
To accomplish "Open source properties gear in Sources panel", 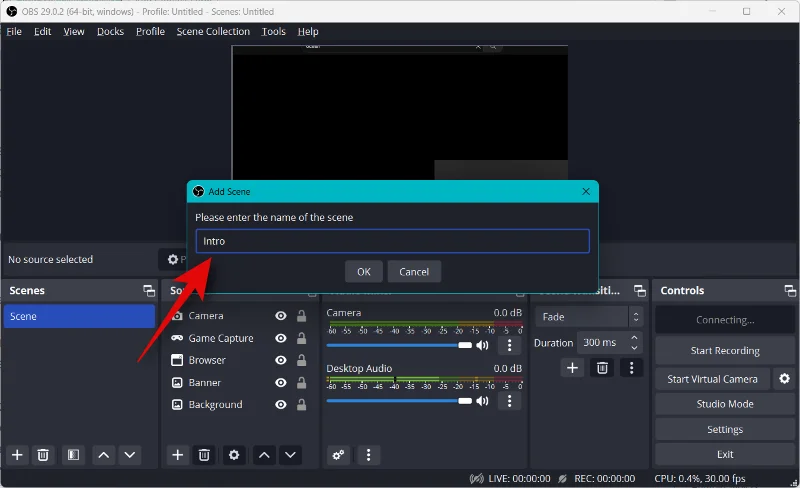I will click(x=234, y=455).
